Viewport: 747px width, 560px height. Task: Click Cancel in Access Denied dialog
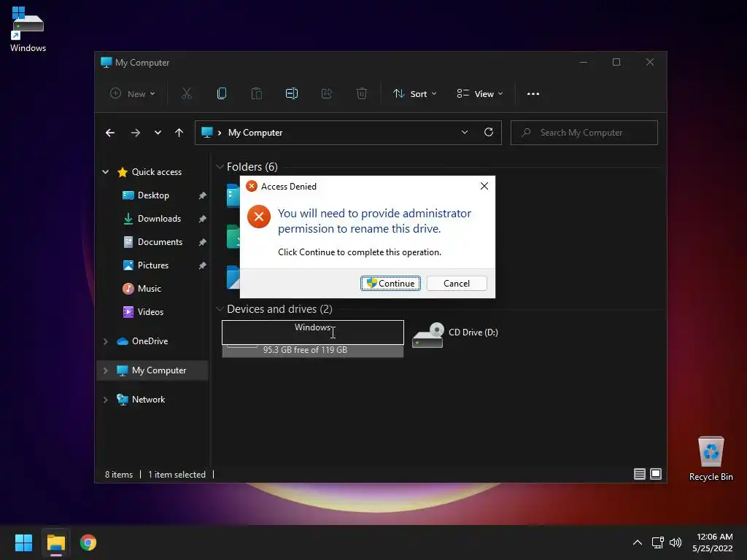[457, 284]
